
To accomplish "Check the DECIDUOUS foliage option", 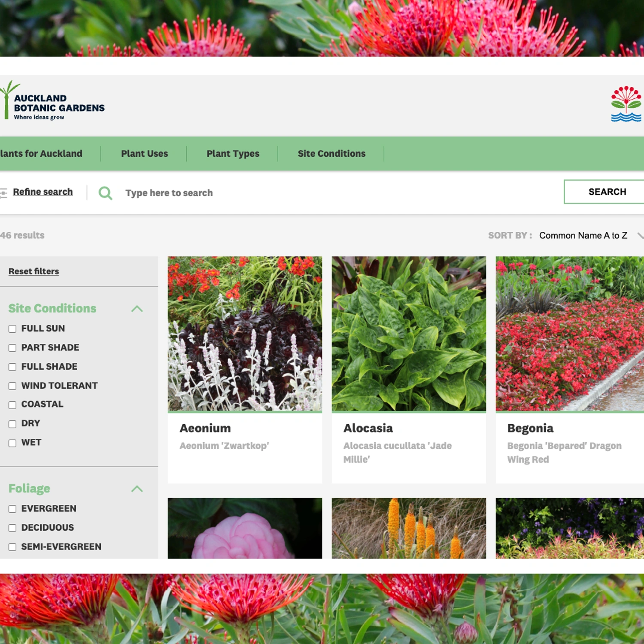I will point(12,528).
